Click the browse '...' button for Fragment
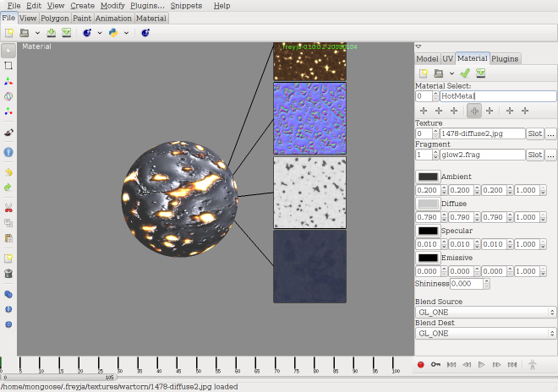Viewport: 558px width, 392px height. pyautogui.click(x=550, y=155)
